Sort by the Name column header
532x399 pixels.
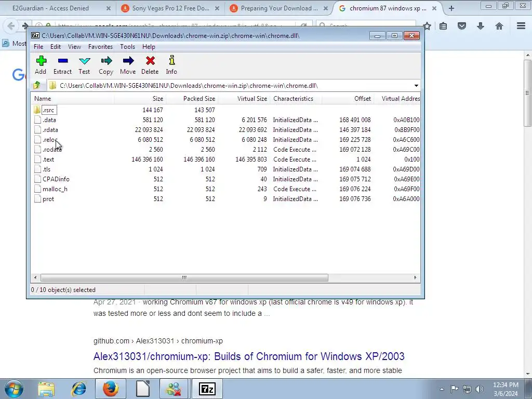click(x=73, y=99)
